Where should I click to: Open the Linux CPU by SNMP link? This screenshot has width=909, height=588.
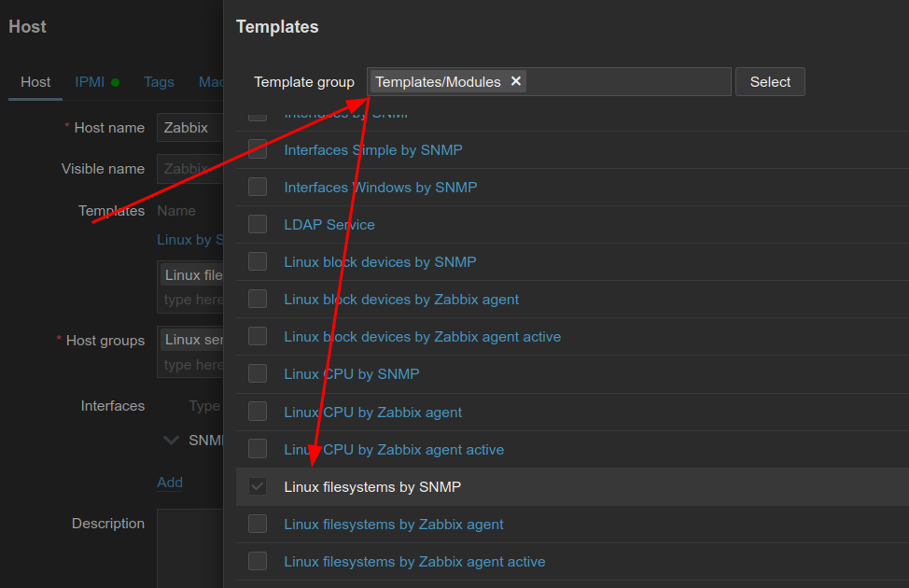(351, 374)
